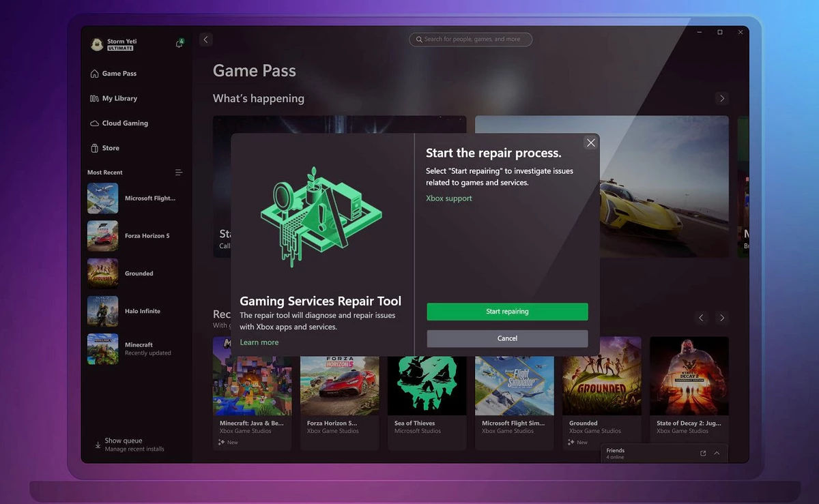Open the Store sidebar item
Image resolution: width=819 pixels, height=504 pixels.
tap(104, 148)
